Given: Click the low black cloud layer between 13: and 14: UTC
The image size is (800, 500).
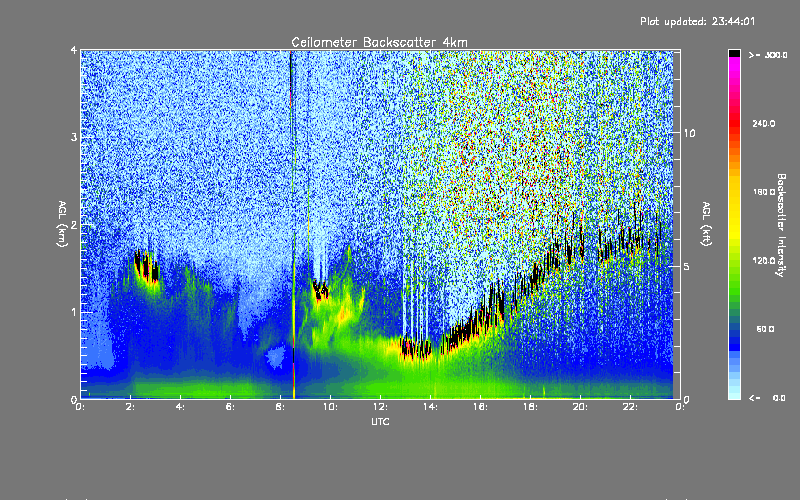Looking at the screenshot, I should pyautogui.click(x=416, y=348).
